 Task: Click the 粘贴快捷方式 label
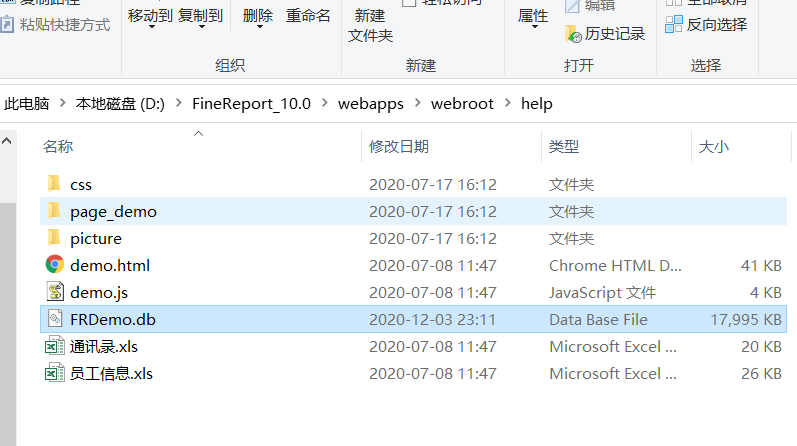(65, 24)
